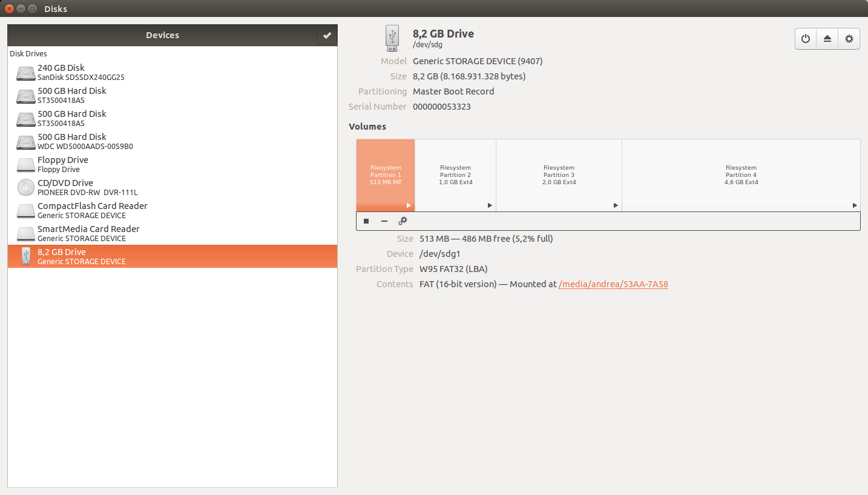Open mount point /media/andrea/53AA-7A58 link
Image resolution: width=868 pixels, height=495 pixels.
pos(613,284)
